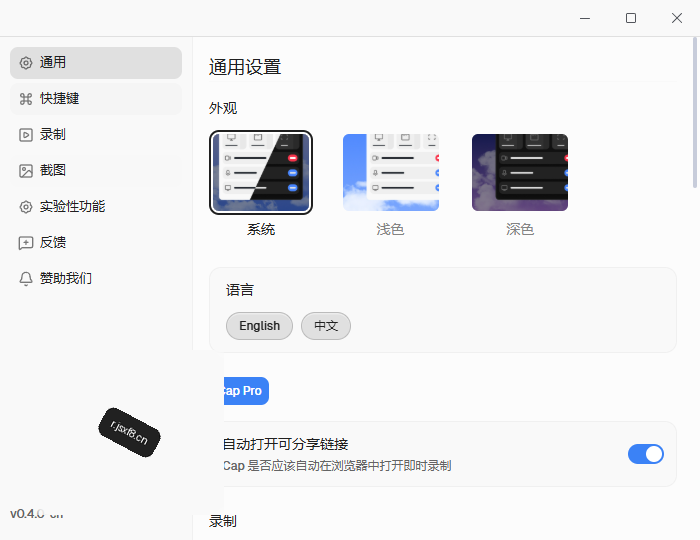This screenshot has width=700, height=540.
Task: Open the 快捷键 settings section
Action: (96, 99)
